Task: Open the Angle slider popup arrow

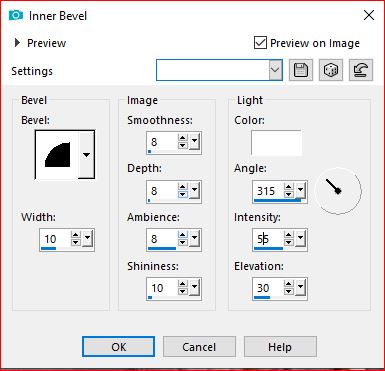Action: coord(301,190)
